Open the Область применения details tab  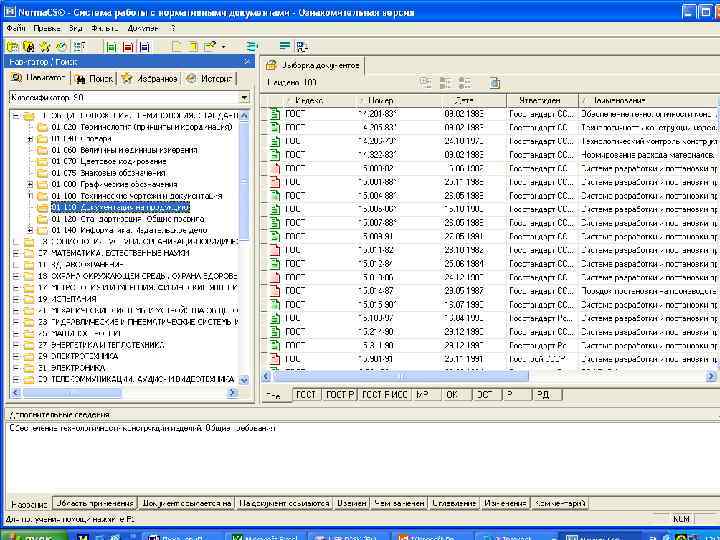[x=95, y=503]
